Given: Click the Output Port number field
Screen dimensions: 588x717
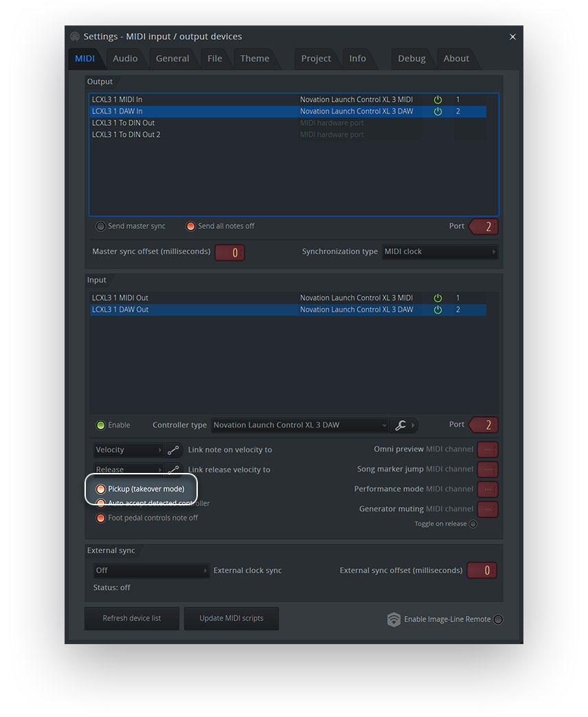Looking at the screenshot, I should (484, 227).
